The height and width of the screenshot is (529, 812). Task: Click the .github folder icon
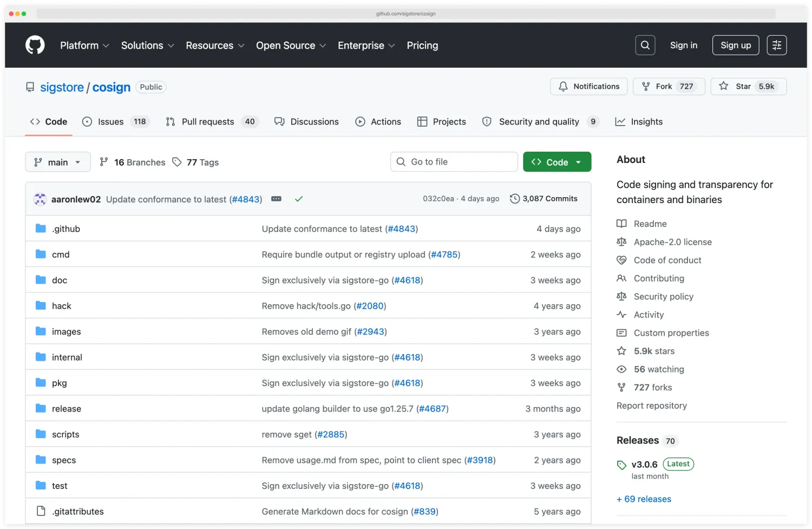pyautogui.click(x=41, y=228)
